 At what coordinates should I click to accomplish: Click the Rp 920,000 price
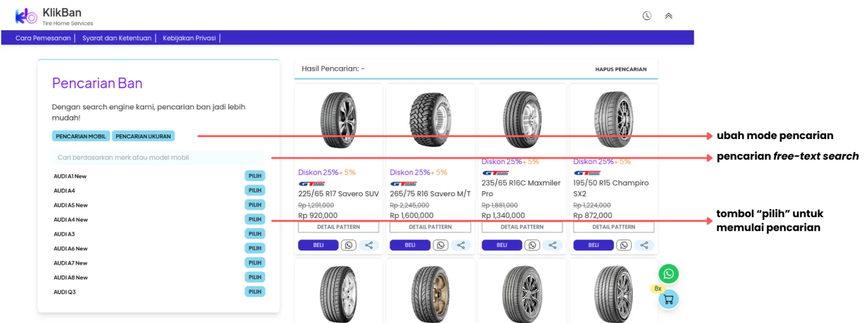coord(318,216)
